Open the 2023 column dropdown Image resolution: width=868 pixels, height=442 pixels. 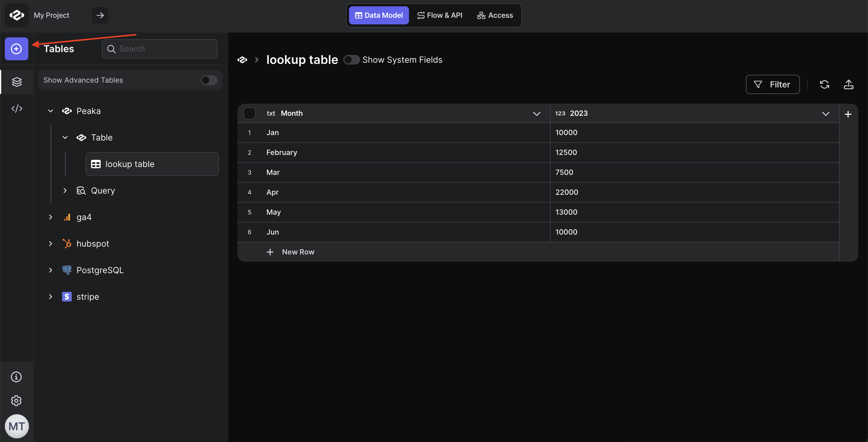[826, 114]
